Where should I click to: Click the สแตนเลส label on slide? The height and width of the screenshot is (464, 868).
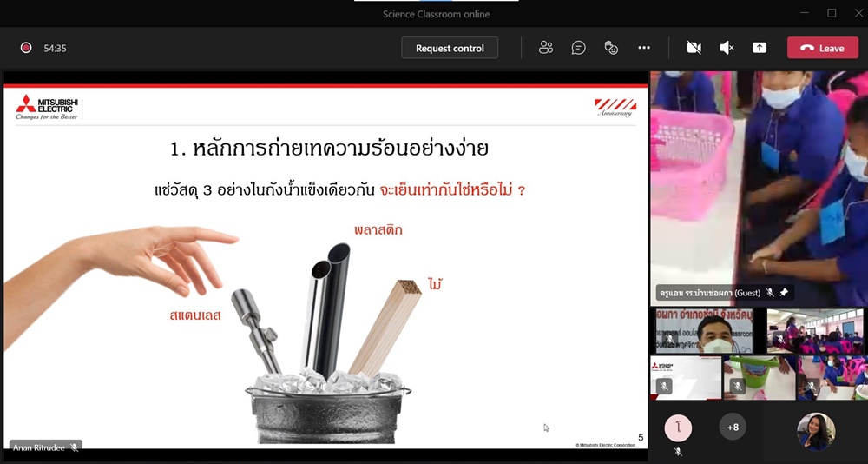point(195,315)
